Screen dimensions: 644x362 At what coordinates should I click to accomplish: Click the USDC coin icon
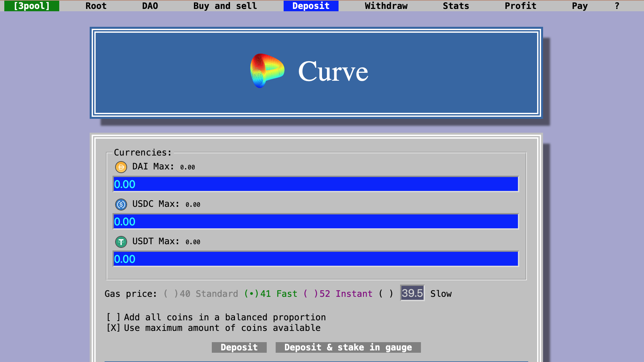[121, 204]
